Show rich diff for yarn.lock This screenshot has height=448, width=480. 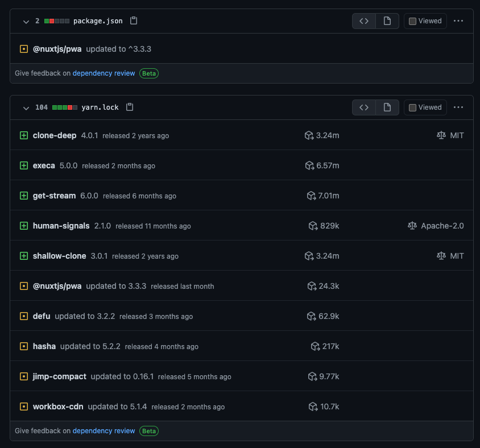pyautogui.click(x=387, y=107)
